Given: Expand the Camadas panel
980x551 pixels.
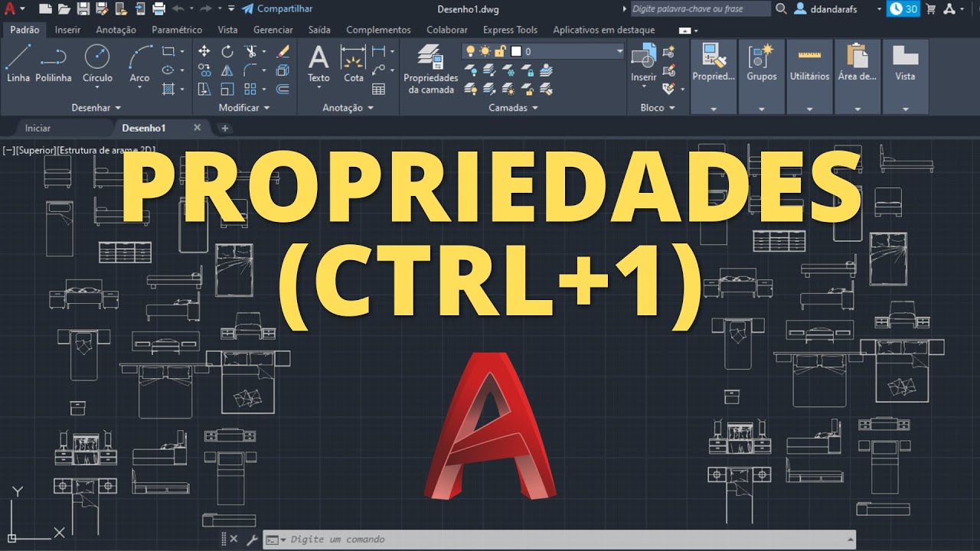Looking at the screenshot, I should coord(513,108).
